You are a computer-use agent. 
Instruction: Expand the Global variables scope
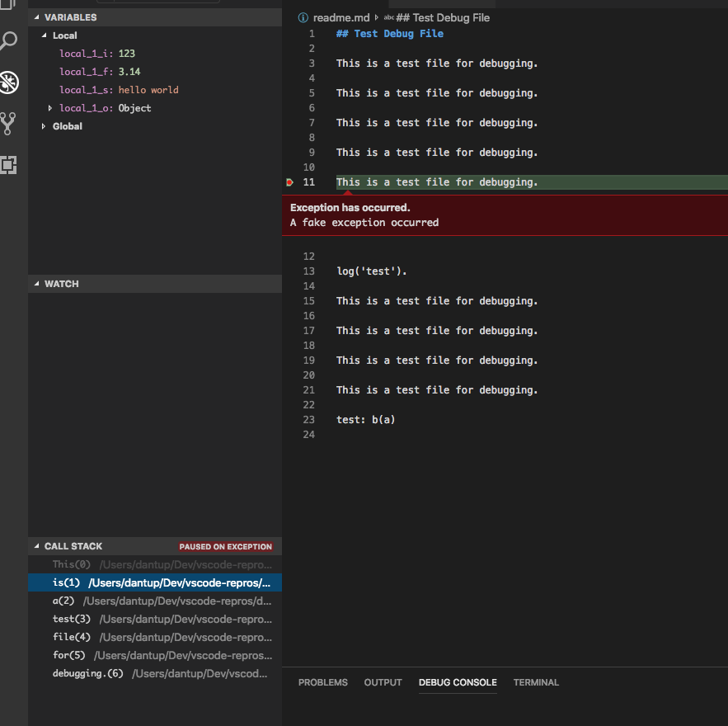coord(44,125)
